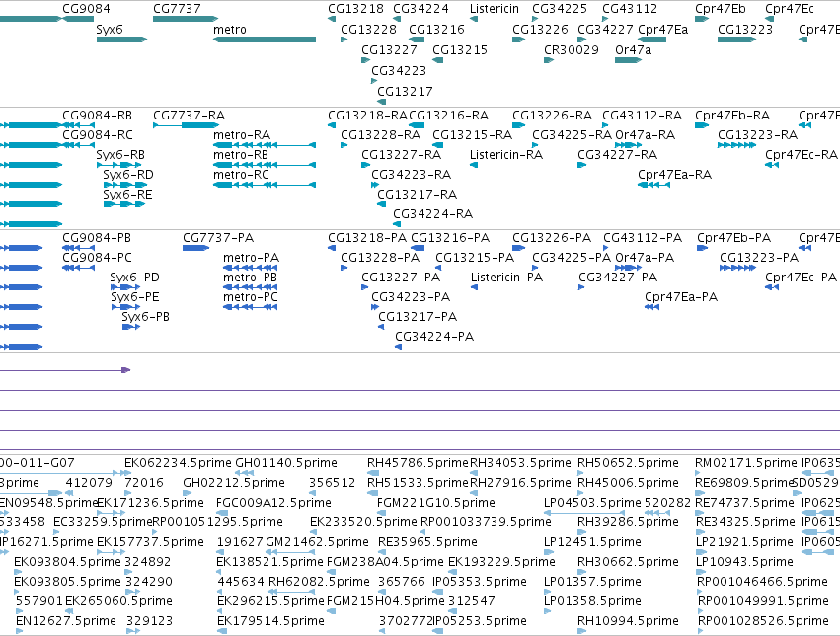The image size is (840, 636).
Task: Select the CG7737-PA protein label
Action: point(218,238)
